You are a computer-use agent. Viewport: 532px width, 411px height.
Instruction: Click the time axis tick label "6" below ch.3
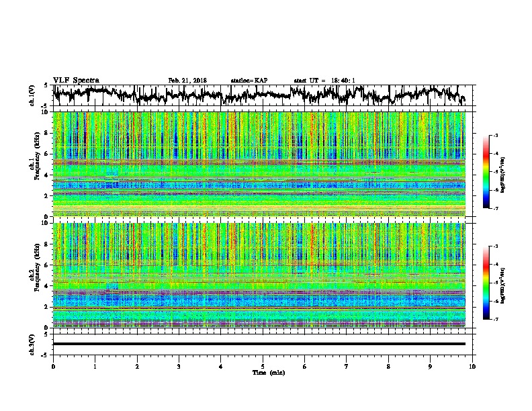point(305,367)
